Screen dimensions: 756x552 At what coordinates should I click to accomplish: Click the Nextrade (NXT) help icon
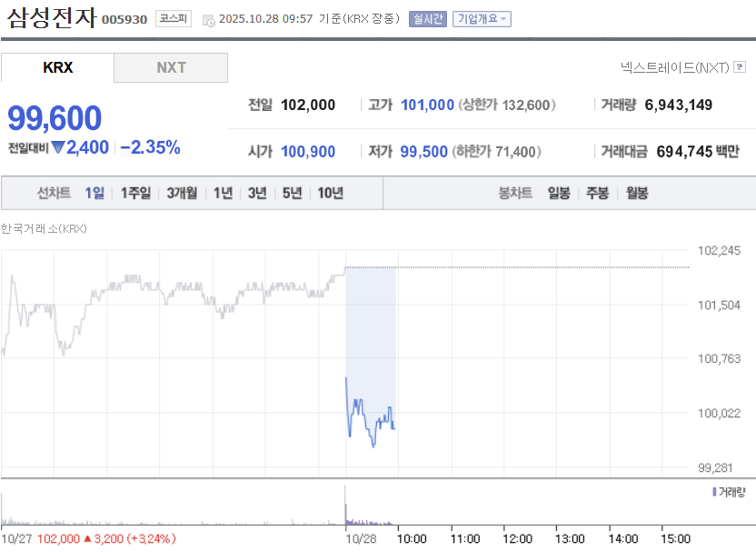point(740,67)
